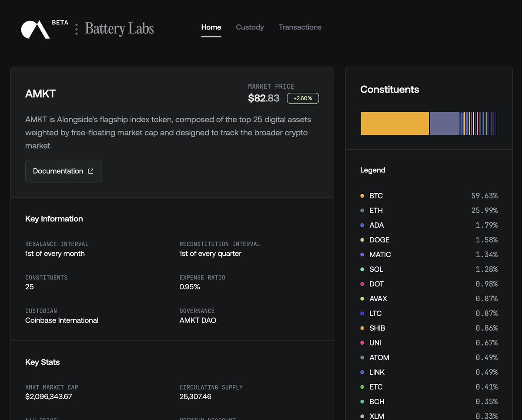This screenshot has width=522, height=420.
Task: Select the MATIC label in the legend
Action: 380,255
